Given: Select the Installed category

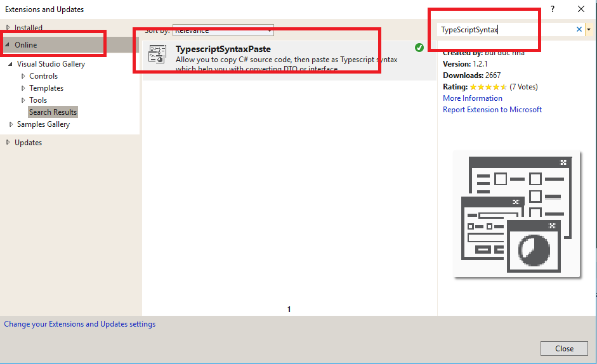Looking at the screenshot, I should (29, 28).
